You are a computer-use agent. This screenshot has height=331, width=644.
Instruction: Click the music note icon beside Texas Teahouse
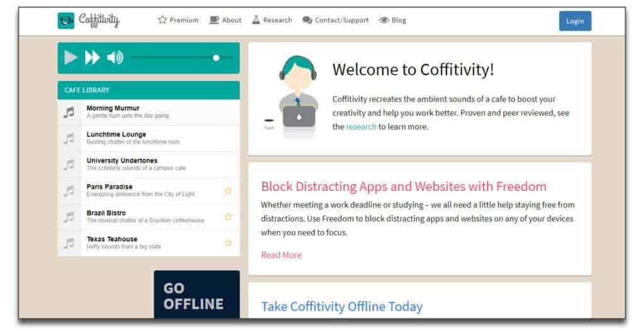point(69,243)
